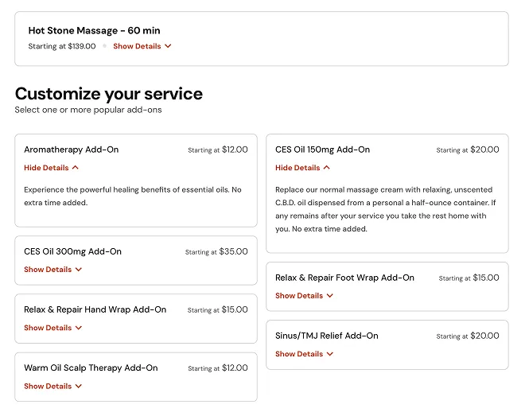The width and height of the screenshot is (529, 420).
Task: Click the Starting at $139.00 price
Action: (62, 46)
